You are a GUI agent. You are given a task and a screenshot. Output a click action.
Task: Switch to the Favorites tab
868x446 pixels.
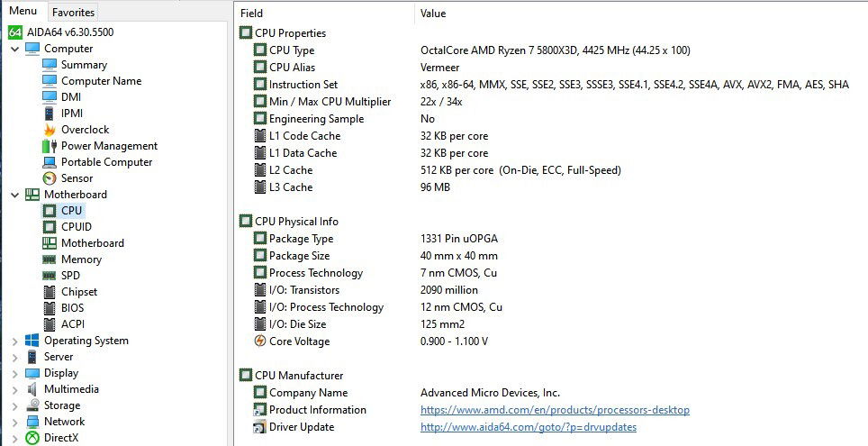point(73,13)
